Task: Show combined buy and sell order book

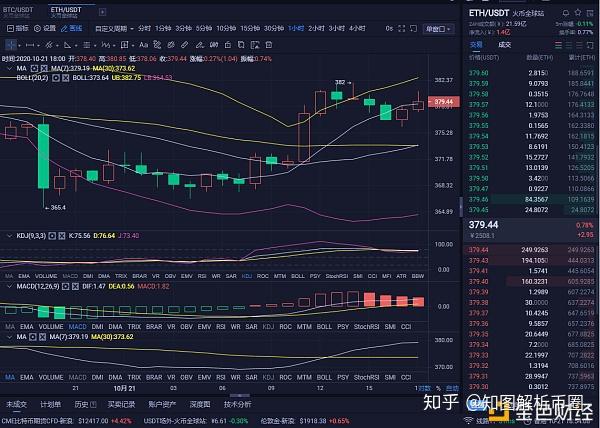Action: [559, 46]
